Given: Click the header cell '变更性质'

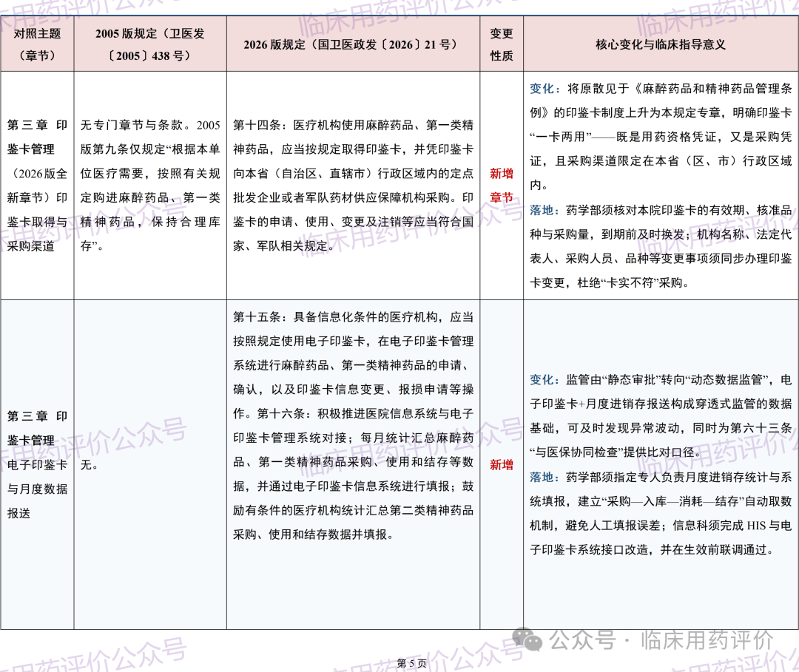Looking at the screenshot, I should [x=502, y=44].
